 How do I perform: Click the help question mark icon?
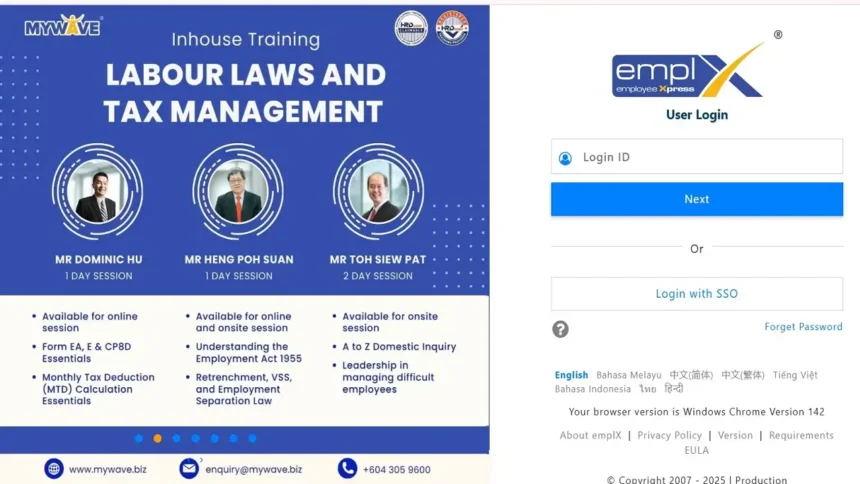click(x=560, y=329)
